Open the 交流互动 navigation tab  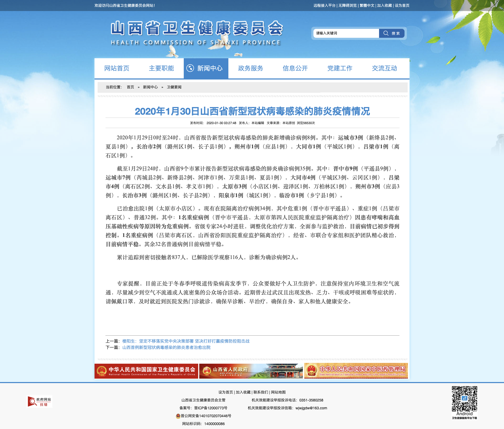pos(385,68)
